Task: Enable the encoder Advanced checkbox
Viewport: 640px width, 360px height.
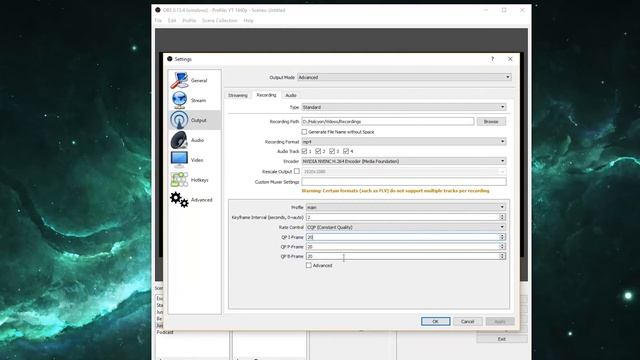Action: pyautogui.click(x=309, y=265)
